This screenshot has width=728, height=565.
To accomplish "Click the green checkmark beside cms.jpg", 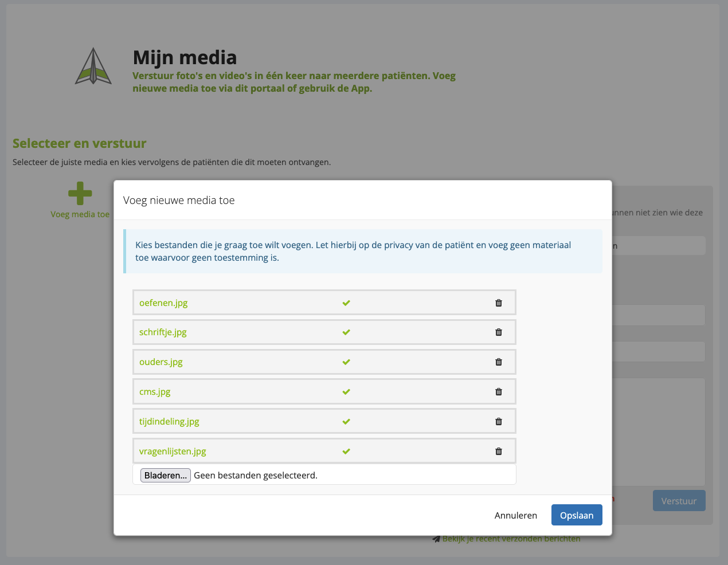I will (x=346, y=392).
